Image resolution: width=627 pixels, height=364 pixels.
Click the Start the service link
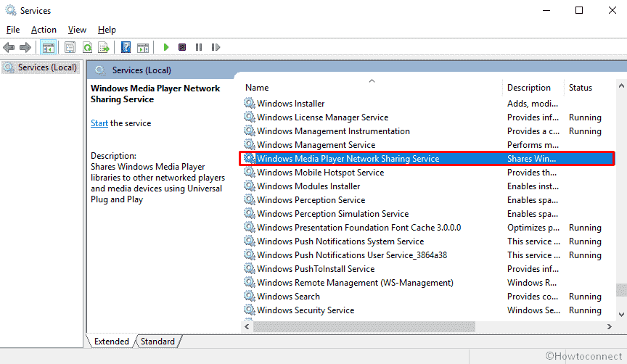tap(99, 123)
